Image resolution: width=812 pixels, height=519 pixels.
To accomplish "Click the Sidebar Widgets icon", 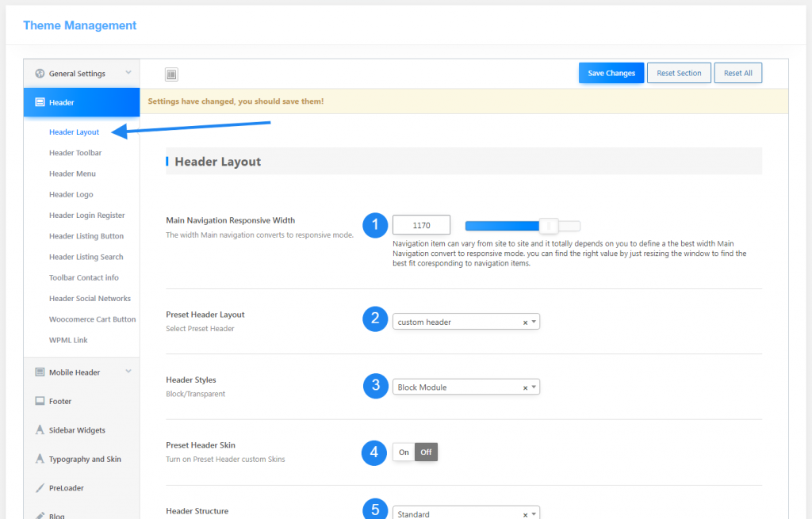I will 40,430.
